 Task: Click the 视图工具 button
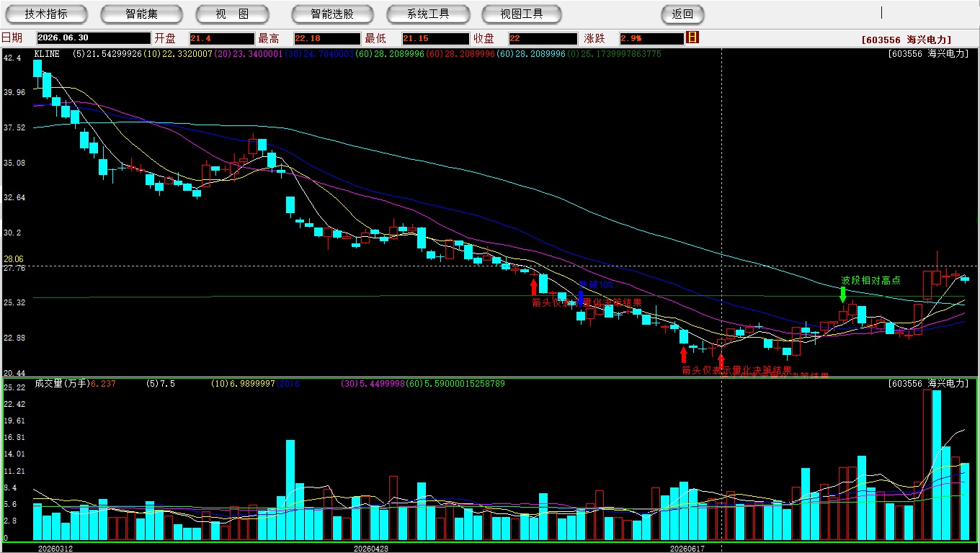[x=522, y=14]
